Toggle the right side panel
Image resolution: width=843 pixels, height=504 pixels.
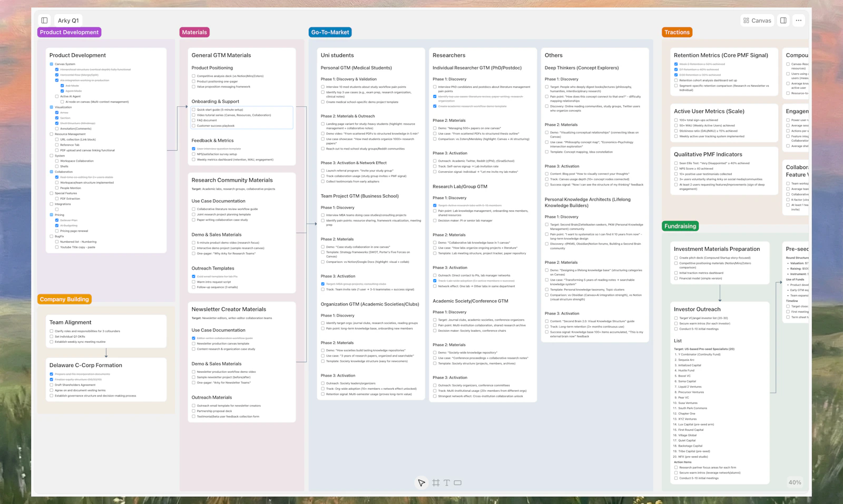(x=782, y=20)
